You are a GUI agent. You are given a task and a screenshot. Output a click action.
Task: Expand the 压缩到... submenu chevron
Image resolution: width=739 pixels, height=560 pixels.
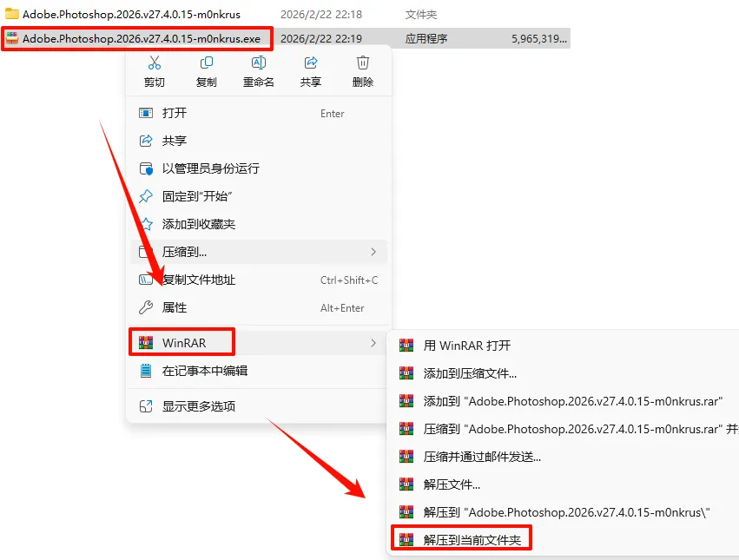(373, 252)
